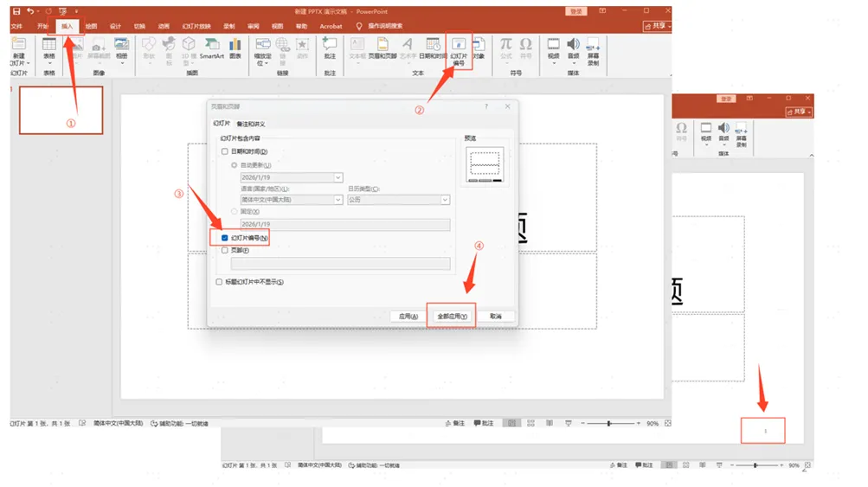Select the 固定(X) radio button
Screen dimensions: 868x487
click(235, 211)
